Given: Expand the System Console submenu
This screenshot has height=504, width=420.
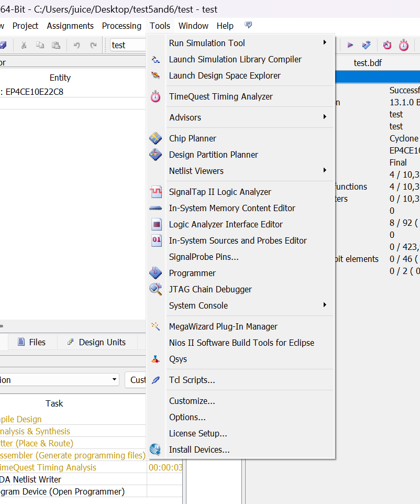Looking at the screenshot, I should (x=325, y=305).
